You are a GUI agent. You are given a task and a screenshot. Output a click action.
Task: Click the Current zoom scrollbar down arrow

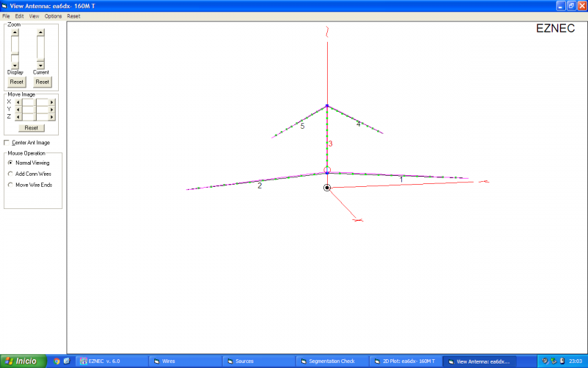[x=41, y=66]
